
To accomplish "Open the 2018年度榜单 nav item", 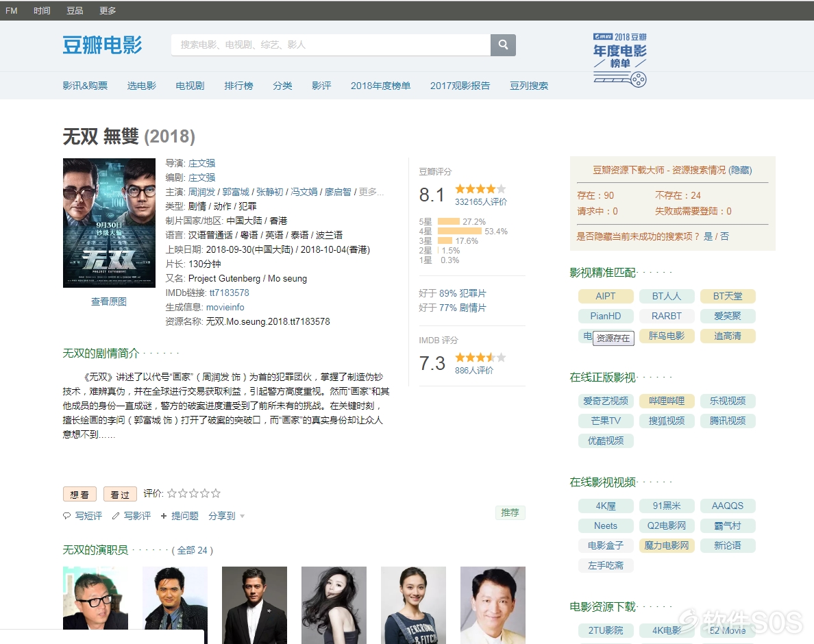I will (380, 86).
